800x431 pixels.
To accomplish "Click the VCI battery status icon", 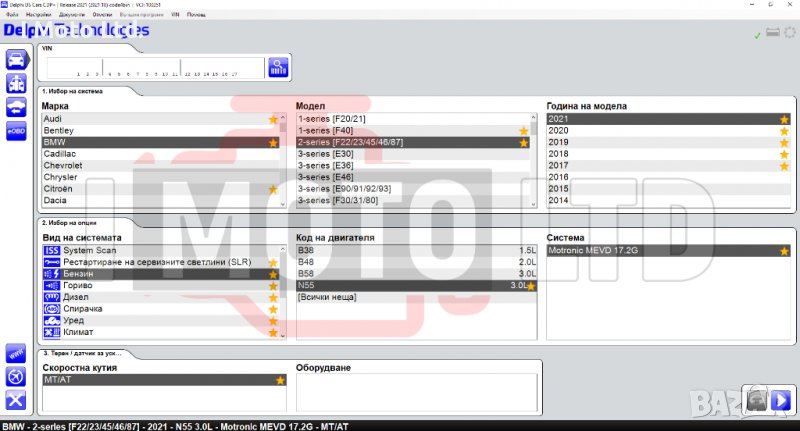I will click(773, 34).
